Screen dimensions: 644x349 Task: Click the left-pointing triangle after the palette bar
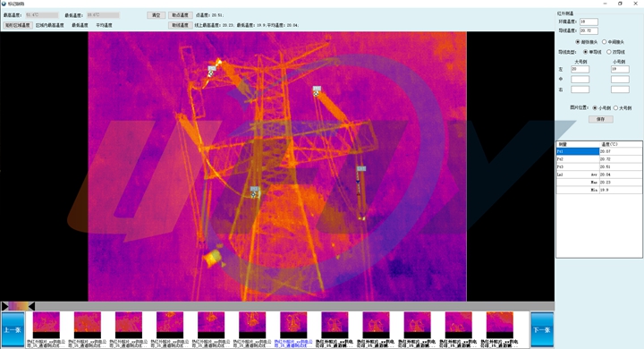(31, 306)
